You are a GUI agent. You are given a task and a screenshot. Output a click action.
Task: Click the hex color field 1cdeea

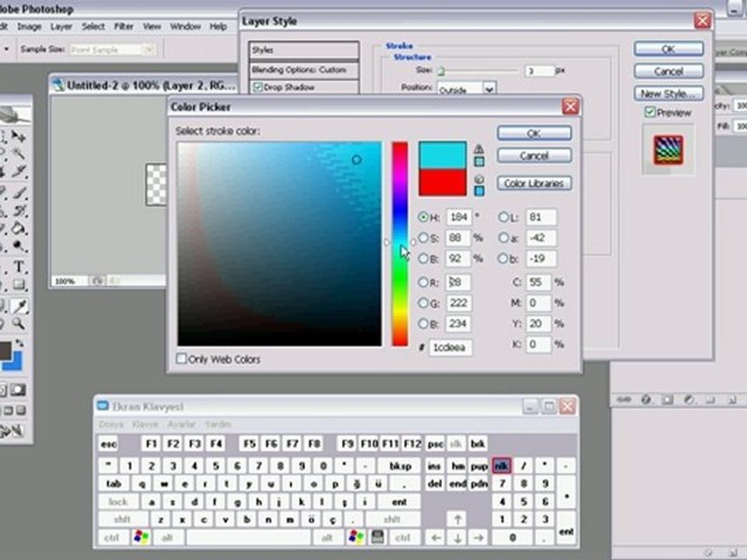[451, 347]
